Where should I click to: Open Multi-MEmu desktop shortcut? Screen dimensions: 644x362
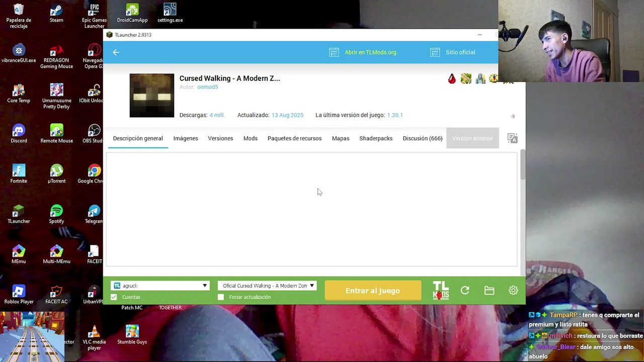[x=56, y=255]
